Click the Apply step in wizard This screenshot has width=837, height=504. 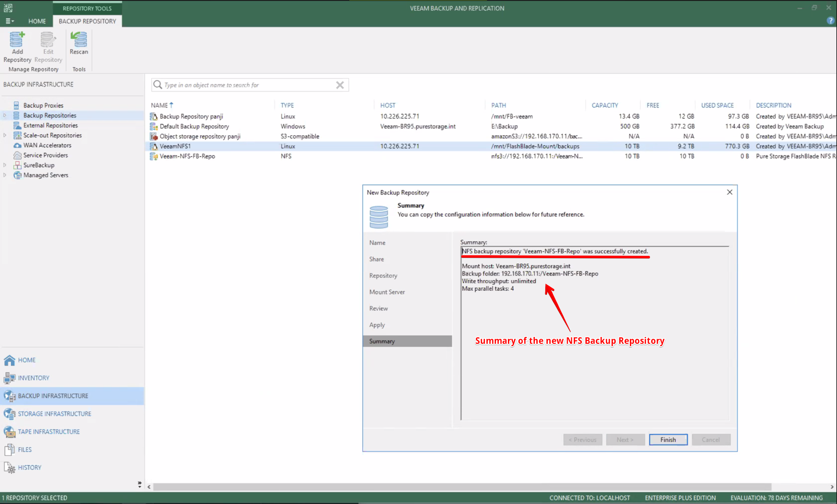coord(377,325)
